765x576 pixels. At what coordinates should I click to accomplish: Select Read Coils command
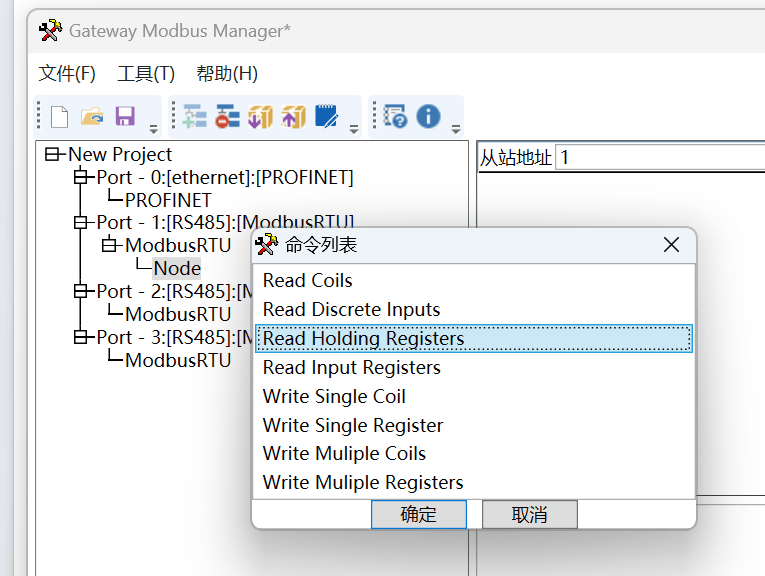click(474, 280)
